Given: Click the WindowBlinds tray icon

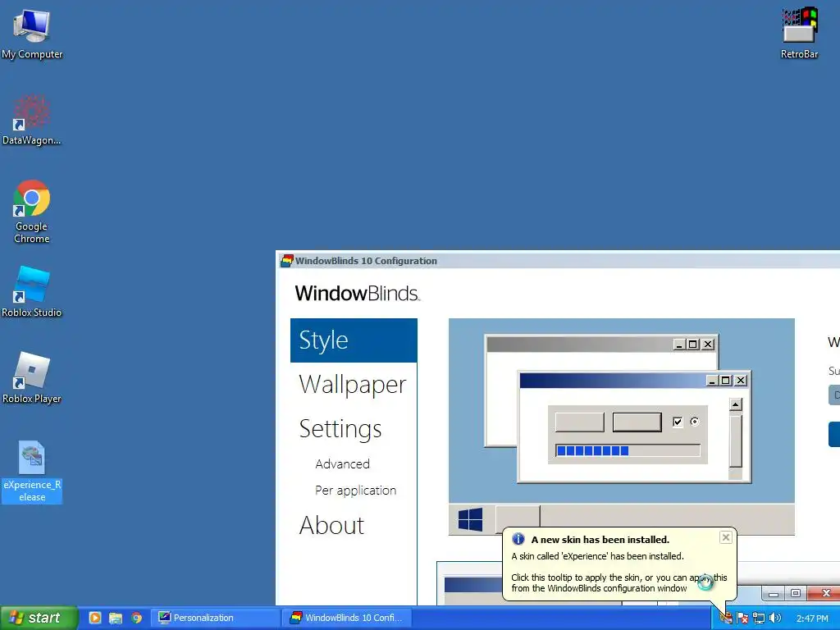Looking at the screenshot, I should [x=726, y=619].
